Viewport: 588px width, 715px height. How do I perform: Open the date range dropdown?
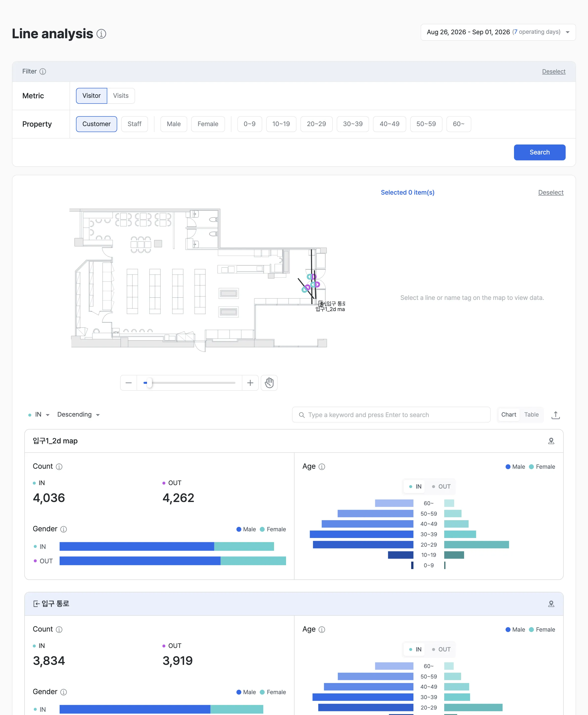click(x=498, y=32)
